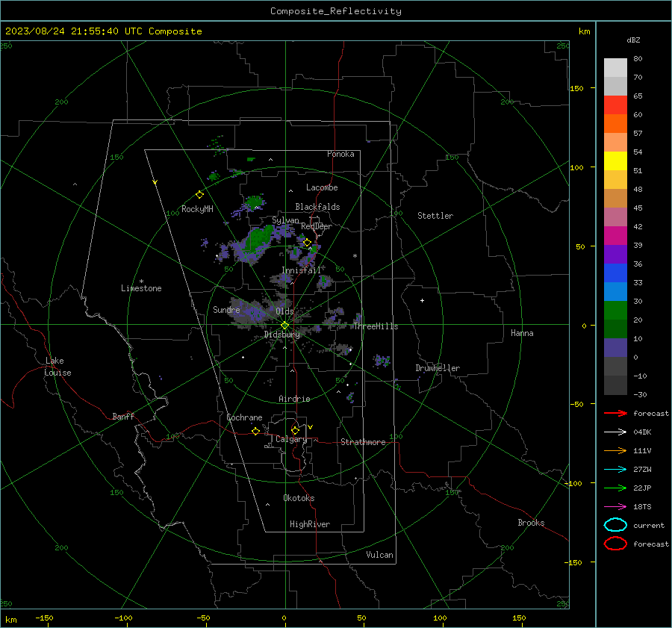This screenshot has height=628, width=672.
Task: Click the Lacombe city label
Action: tap(322, 187)
